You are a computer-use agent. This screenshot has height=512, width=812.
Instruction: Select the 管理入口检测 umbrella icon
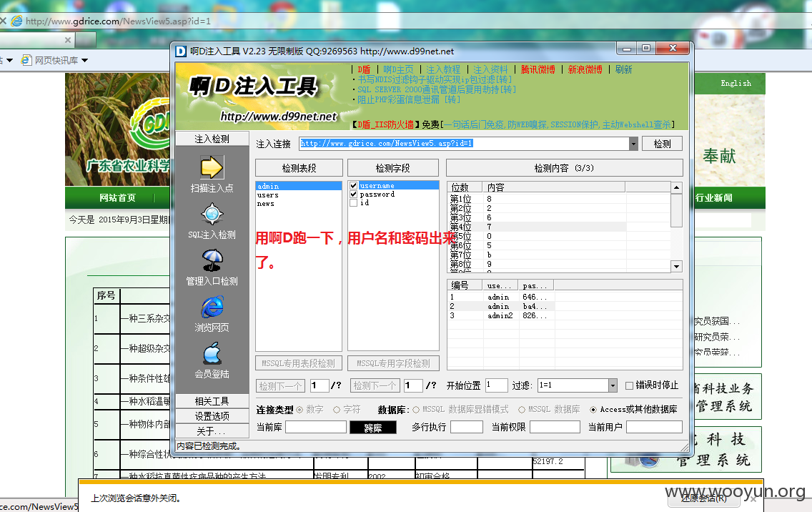212,260
